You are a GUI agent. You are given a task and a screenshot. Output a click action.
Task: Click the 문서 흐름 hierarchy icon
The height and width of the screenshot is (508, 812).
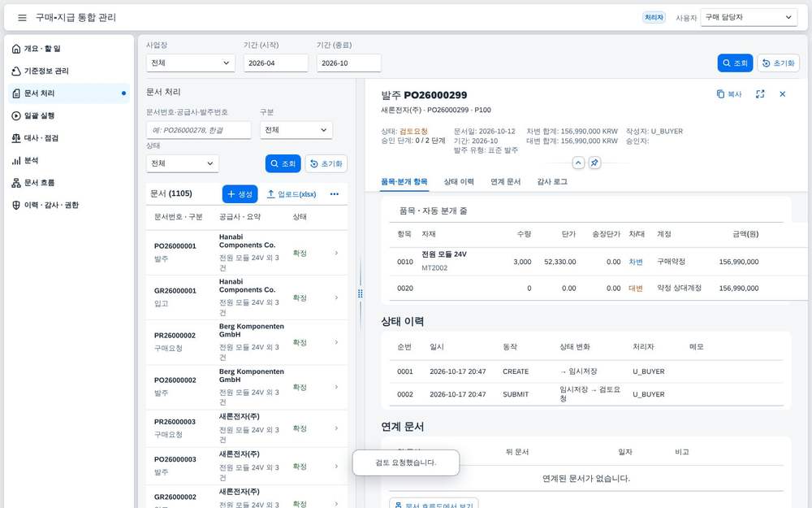16,183
